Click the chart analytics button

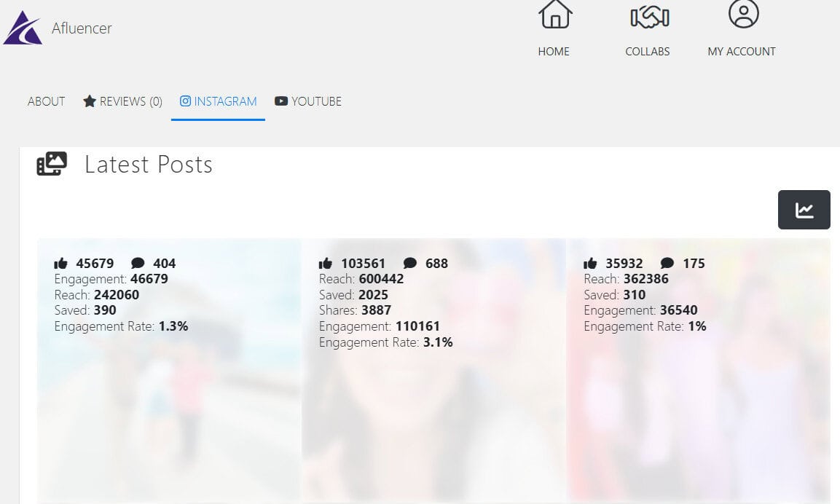(804, 210)
